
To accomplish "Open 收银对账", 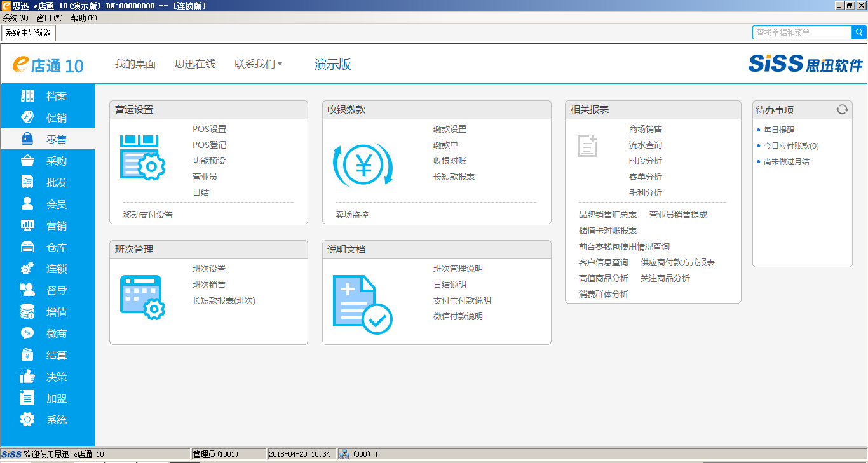I will (450, 161).
